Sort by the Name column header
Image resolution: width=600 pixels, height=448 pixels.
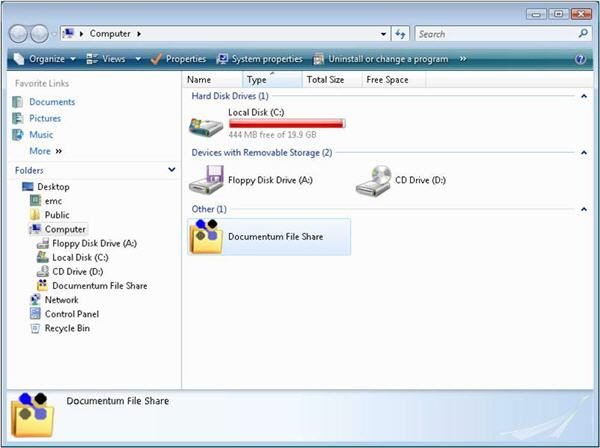point(212,80)
